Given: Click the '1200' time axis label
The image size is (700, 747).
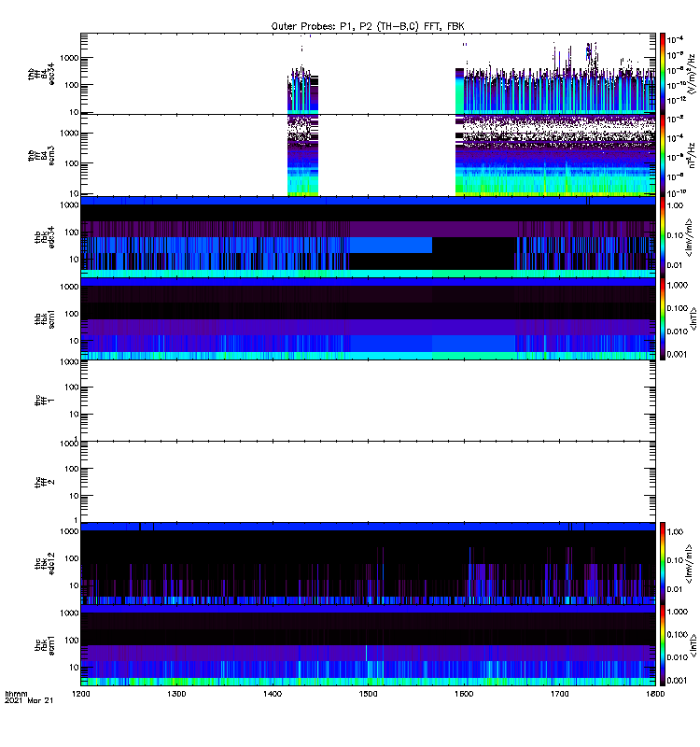Looking at the screenshot, I should (x=80, y=694).
